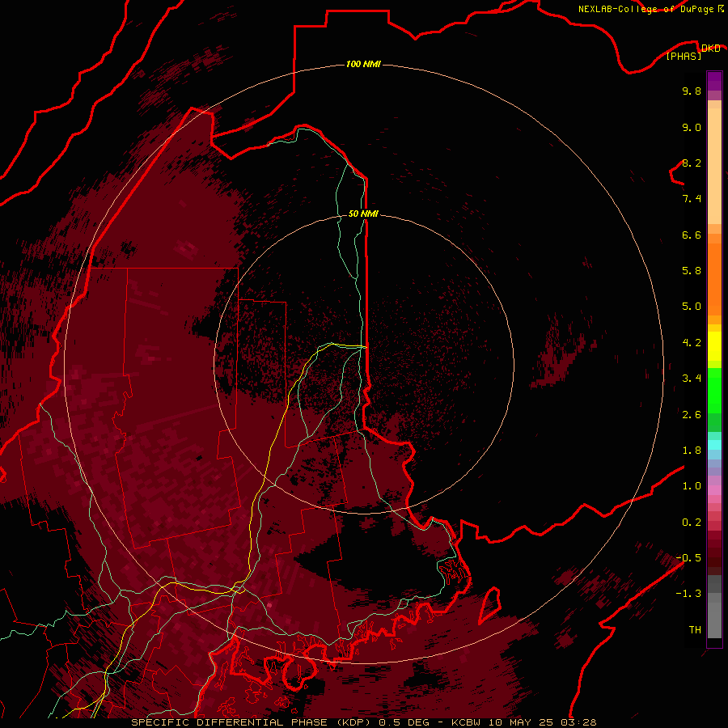728x728 pixels.
Task: Click the bright green segment of color bar
Action: 714,390
